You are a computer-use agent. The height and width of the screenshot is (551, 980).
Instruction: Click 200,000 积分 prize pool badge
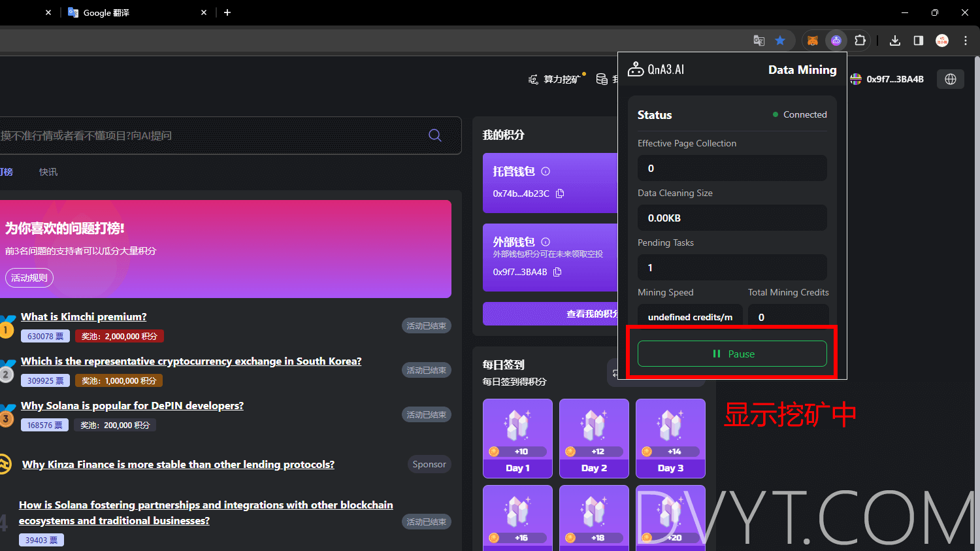point(116,425)
